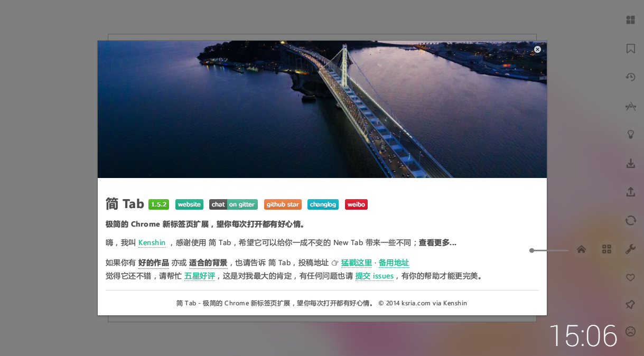The width and height of the screenshot is (644, 356).
Task: Click the home icon beside the wrench
Action: [x=581, y=249]
